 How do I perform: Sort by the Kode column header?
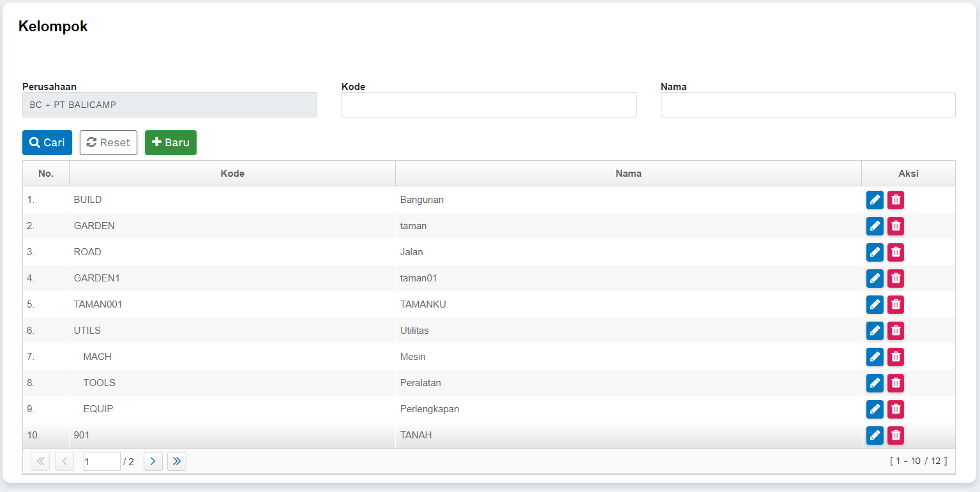(232, 174)
